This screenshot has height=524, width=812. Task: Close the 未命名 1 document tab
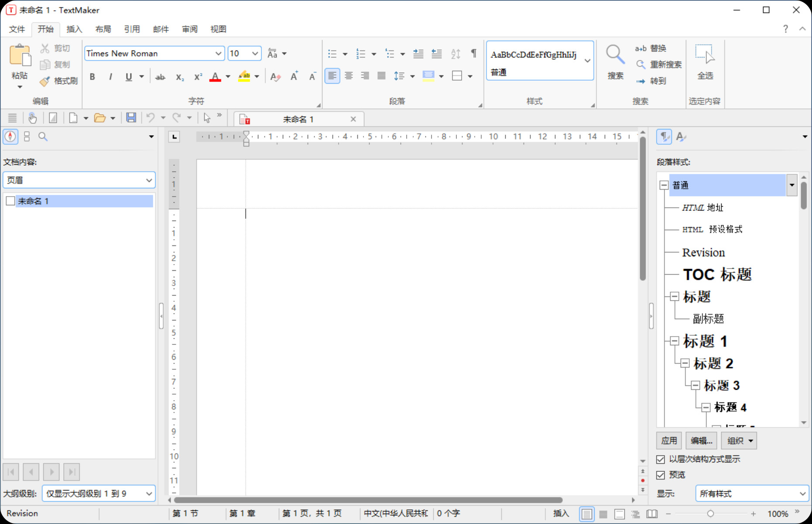tap(353, 119)
